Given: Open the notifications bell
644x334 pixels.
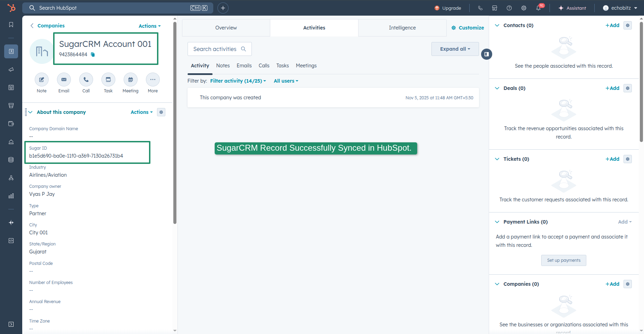Looking at the screenshot, I should (x=539, y=8).
